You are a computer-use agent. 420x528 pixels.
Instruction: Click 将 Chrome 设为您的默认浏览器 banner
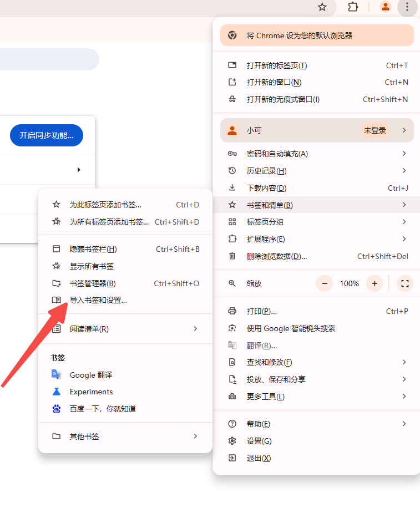click(317, 35)
